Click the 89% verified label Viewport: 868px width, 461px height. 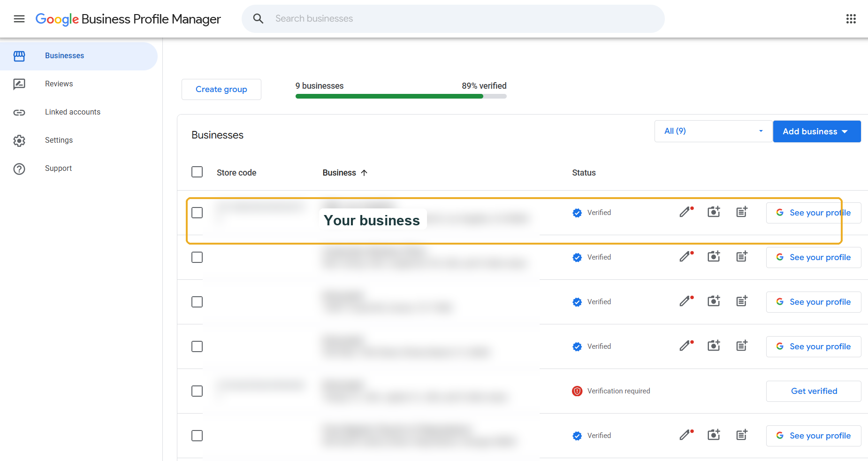click(x=484, y=86)
